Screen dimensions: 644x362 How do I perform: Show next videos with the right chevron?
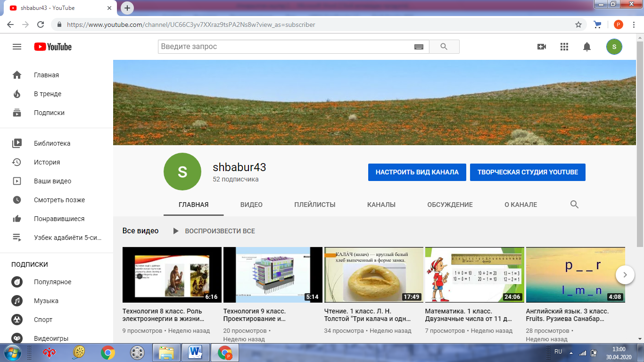pyautogui.click(x=625, y=274)
